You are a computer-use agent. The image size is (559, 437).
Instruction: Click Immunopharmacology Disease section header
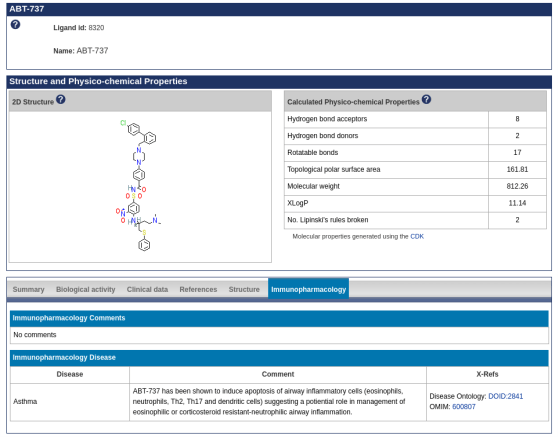pyautogui.click(x=279, y=358)
